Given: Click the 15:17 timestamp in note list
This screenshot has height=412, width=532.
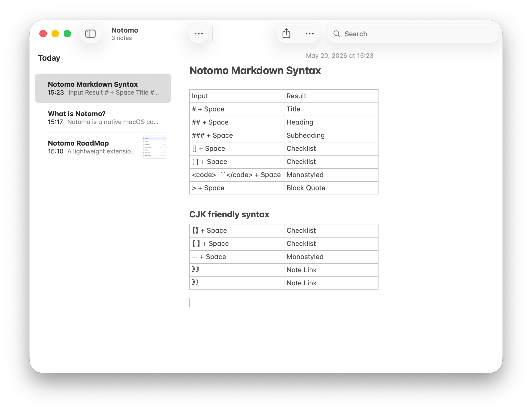Looking at the screenshot, I should pyautogui.click(x=55, y=122).
